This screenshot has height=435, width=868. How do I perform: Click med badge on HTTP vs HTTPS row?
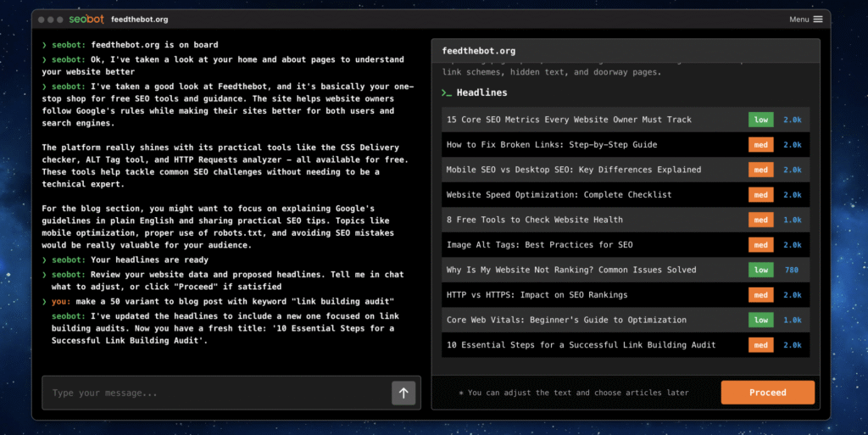[761, 295]
